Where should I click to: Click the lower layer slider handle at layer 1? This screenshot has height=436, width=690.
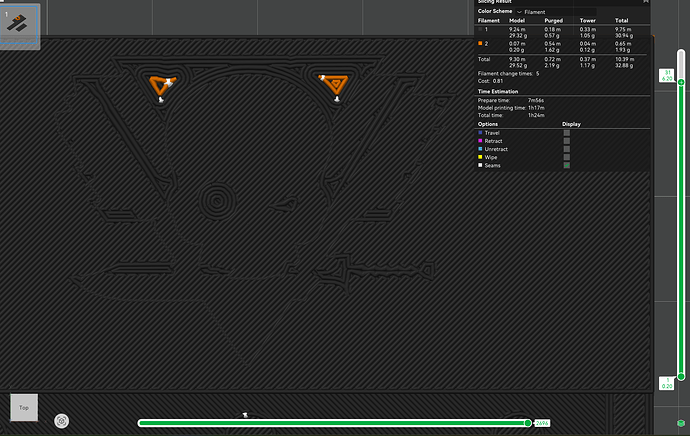[681, 377]
